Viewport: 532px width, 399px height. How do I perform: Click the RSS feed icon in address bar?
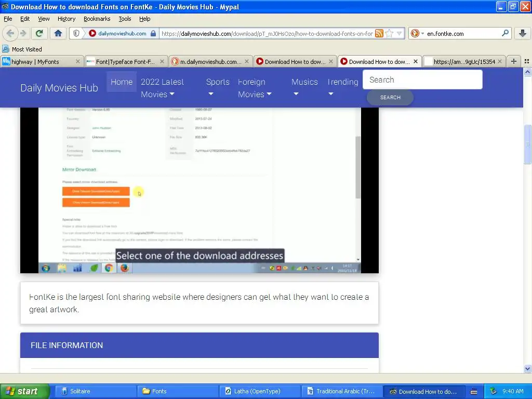(x=379, y=33)
